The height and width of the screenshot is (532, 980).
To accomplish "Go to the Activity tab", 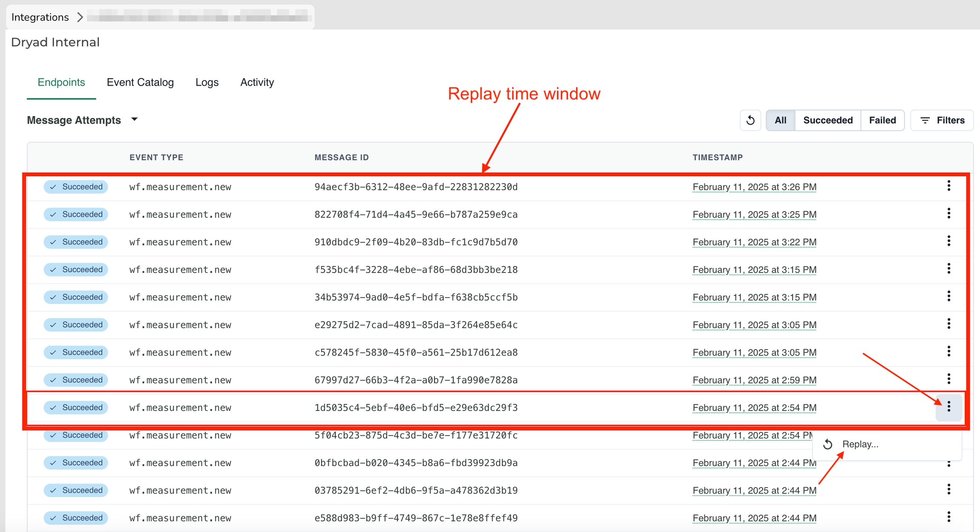I will click(x=257, y=82).
